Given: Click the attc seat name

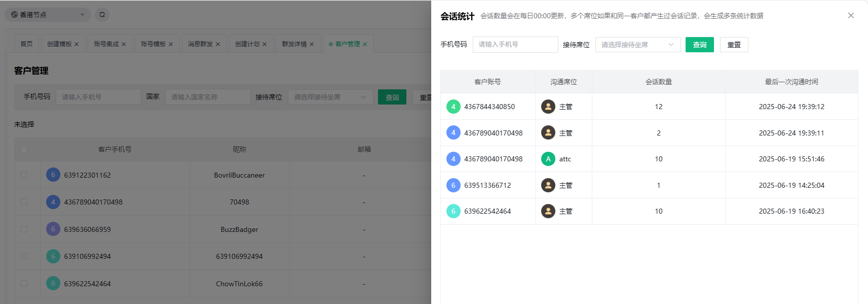Looking at the screenshot, I should [x=565, y=159].
